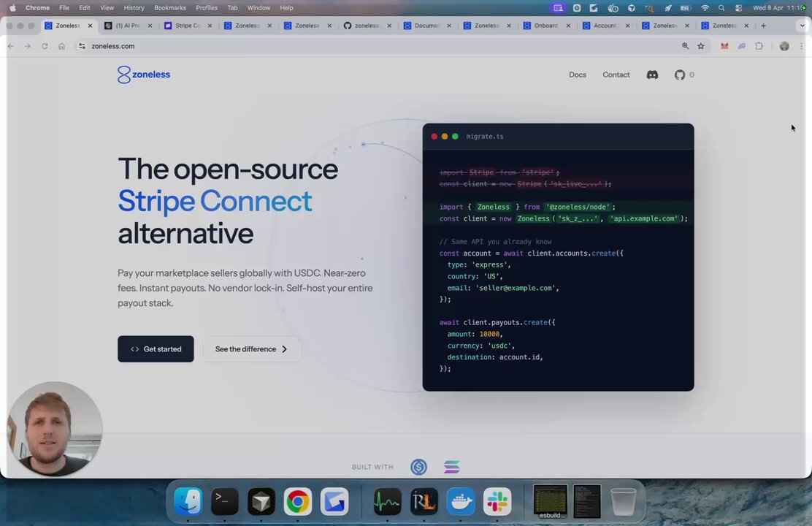Click the Get started button
Viewport: 812px width, 526px height.
pos(156,348)
